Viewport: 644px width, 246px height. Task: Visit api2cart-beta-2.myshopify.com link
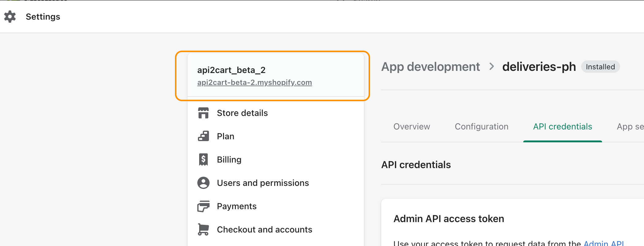click(255, 83)
